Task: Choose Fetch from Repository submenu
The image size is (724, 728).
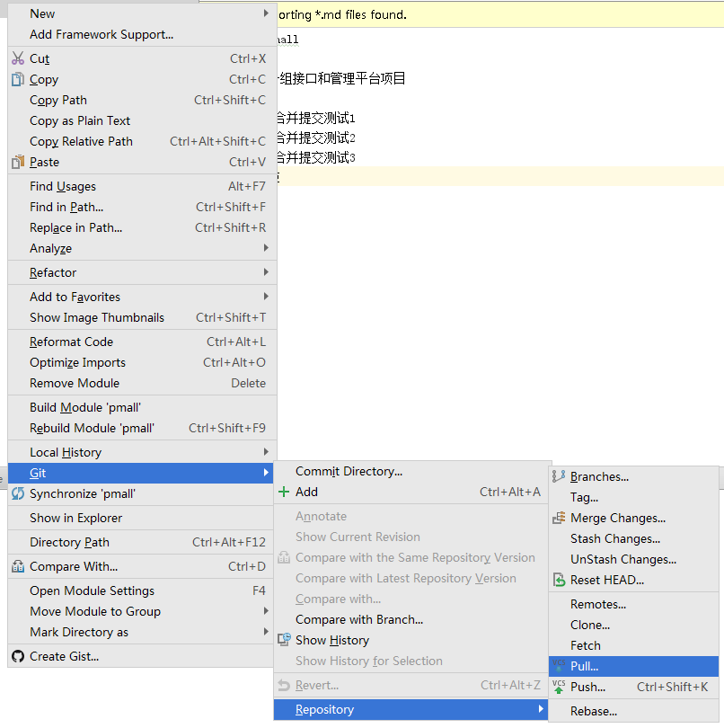Action: tap(634, 645)
